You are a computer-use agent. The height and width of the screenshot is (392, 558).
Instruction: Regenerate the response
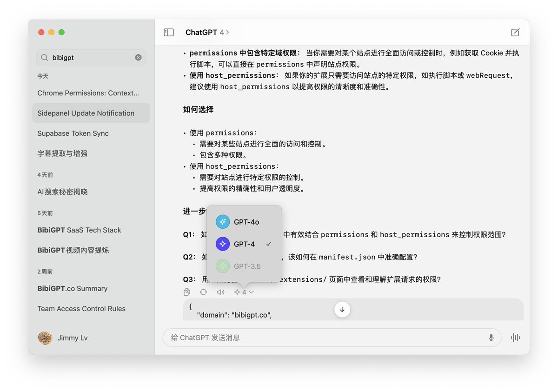tap(204, 292)
